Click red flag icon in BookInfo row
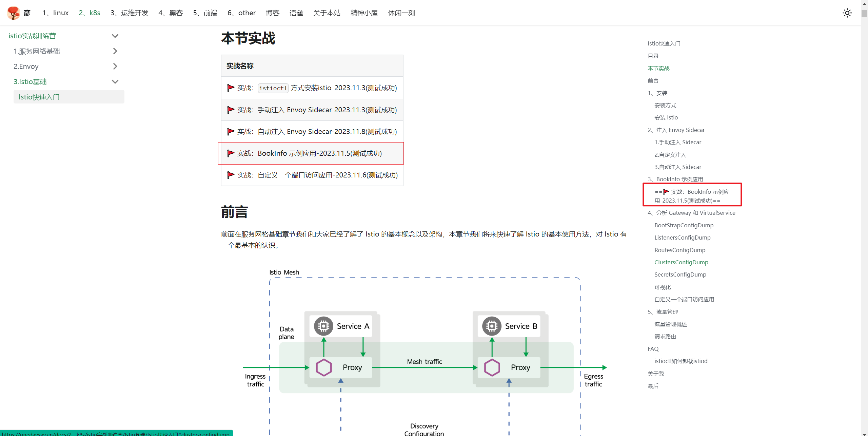868x436 pixels. click(231, 153)
